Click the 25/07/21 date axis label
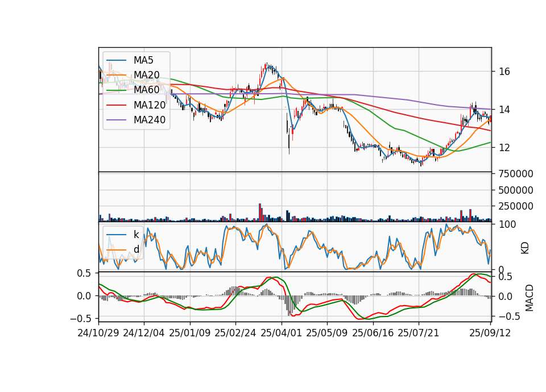Image resolution: width=546 pixels, height=392 pixels. [x=419, y=333]
